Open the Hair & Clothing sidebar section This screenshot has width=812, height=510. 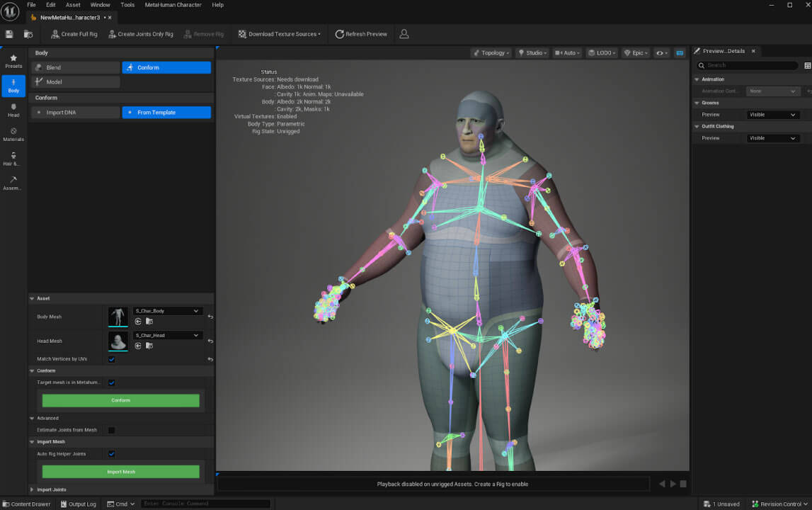point(13,159)
